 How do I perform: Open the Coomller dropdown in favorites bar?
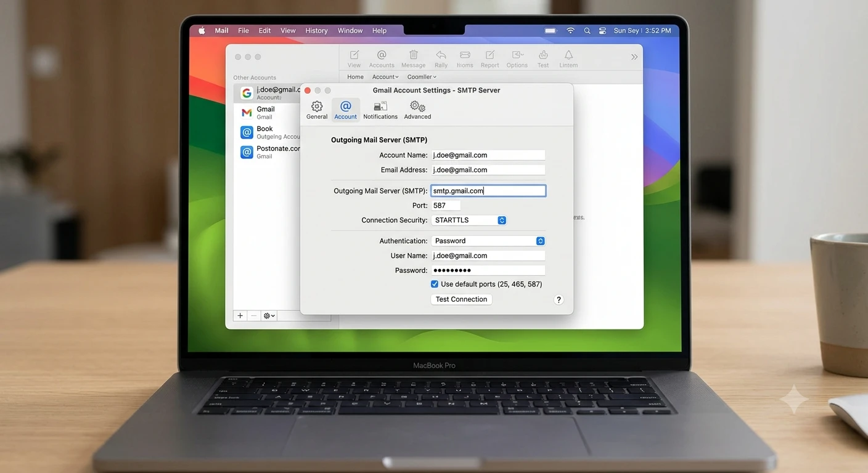pos(422,77)
